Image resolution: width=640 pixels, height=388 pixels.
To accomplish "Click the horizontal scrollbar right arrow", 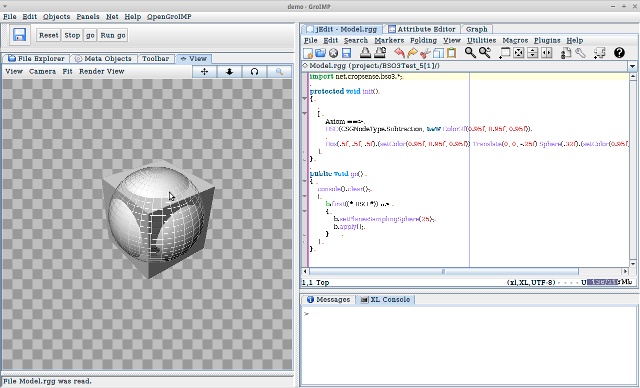I will point(625,271).
